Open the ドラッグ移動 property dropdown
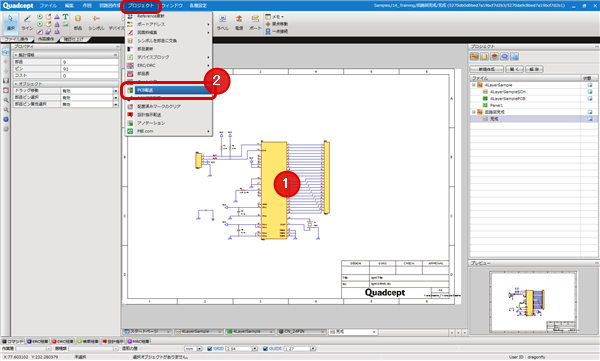600x361 pixels. 116,91
